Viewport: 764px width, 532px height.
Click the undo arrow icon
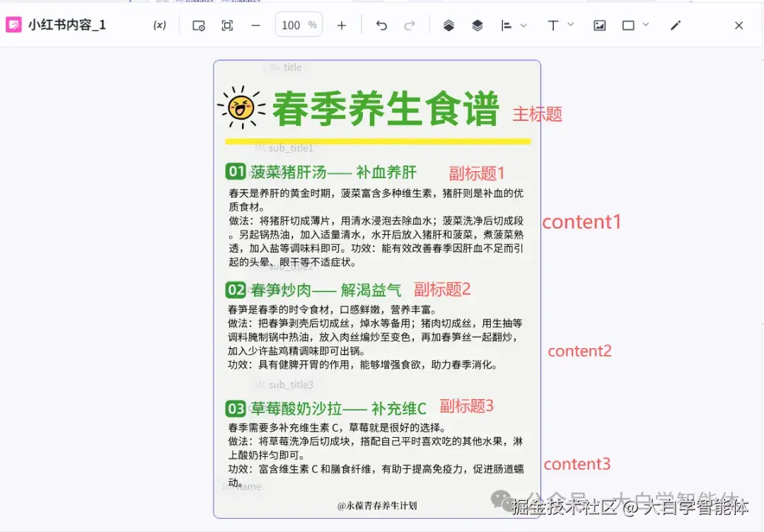point(381,25)
